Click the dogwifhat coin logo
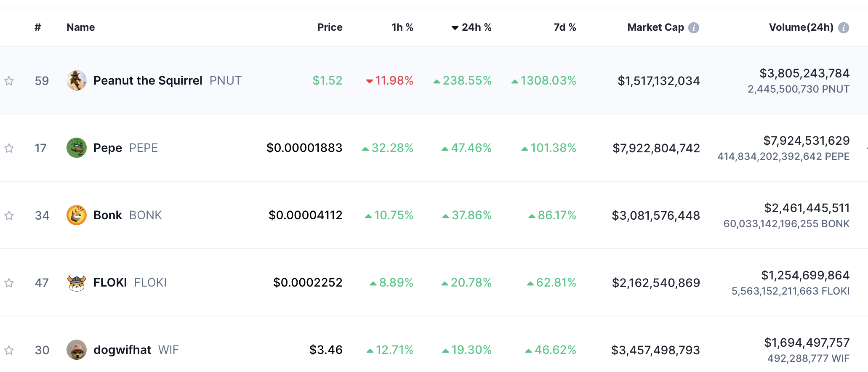868x372 pixels. (x=77, y=350)
